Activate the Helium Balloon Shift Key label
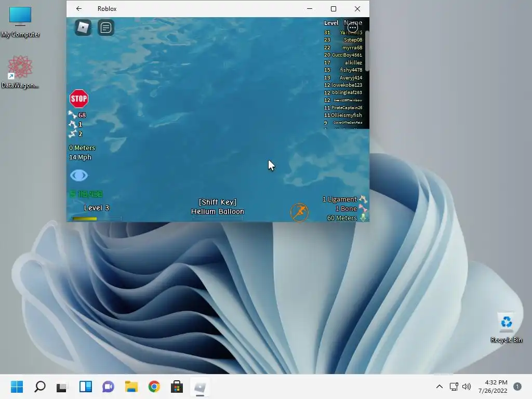Viewport: 532px width, 399px height. (218, 207)
